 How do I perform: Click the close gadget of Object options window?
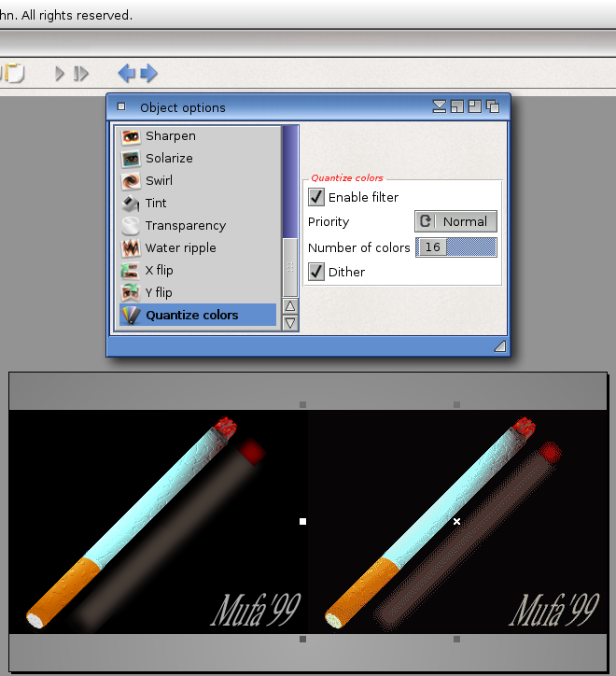(121, 106)
